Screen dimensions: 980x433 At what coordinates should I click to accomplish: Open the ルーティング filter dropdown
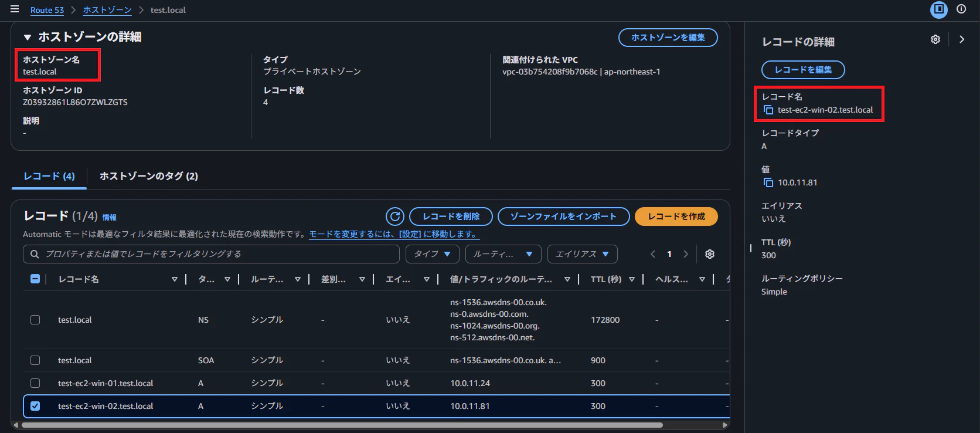tap(503, 254)
